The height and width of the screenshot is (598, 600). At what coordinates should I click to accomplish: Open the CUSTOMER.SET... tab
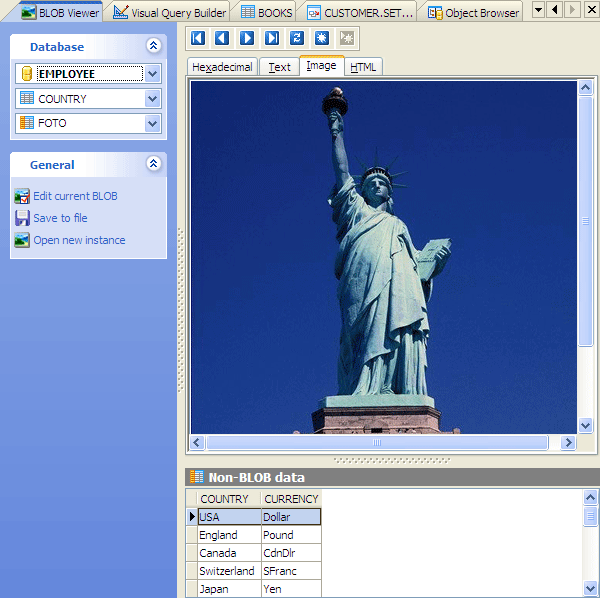coord(360,13)
